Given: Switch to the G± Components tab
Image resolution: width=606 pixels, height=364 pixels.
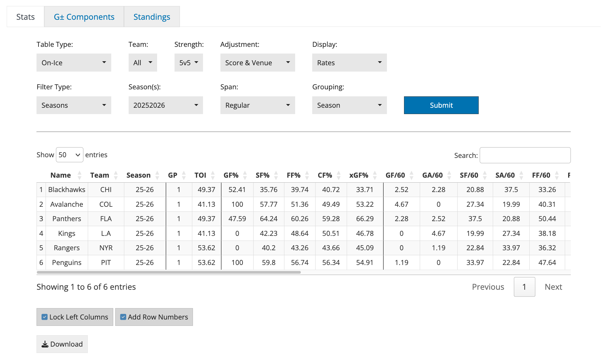Looking at the screenshot, I should tap(84, 17).
